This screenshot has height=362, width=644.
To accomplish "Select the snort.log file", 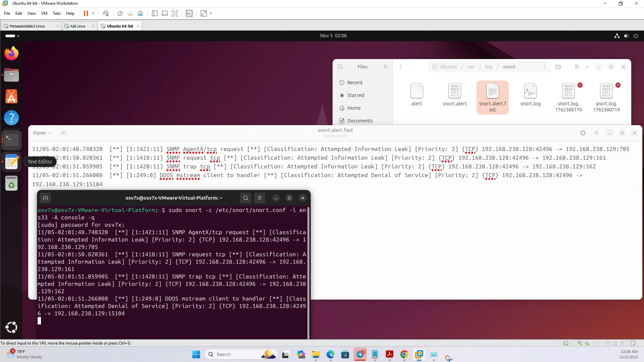I will click(x=530, y=94).
